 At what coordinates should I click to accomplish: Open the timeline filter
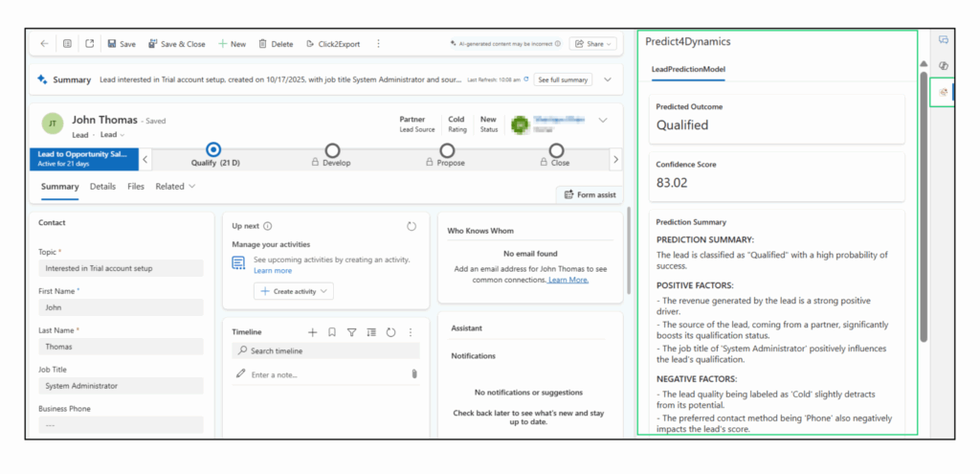point(352,332)
